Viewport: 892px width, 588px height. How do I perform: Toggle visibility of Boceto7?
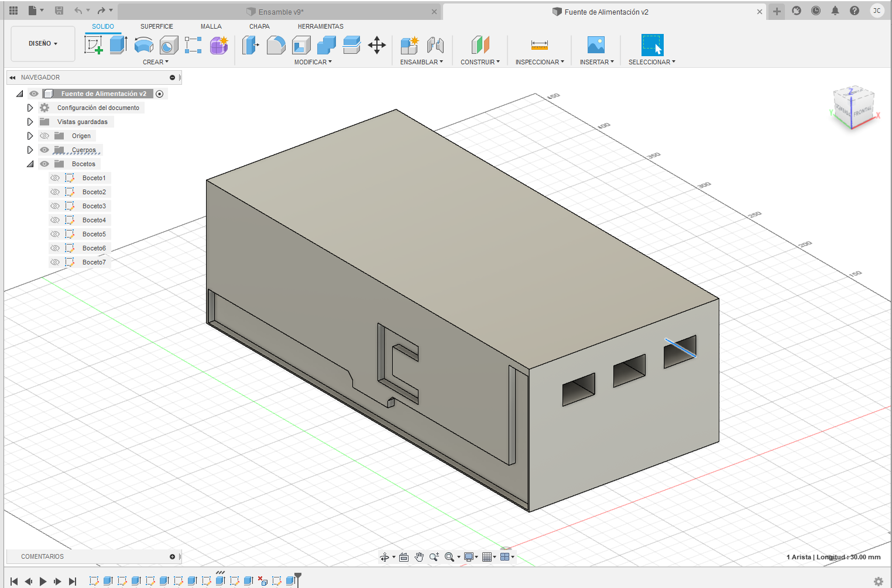point(55,262)
